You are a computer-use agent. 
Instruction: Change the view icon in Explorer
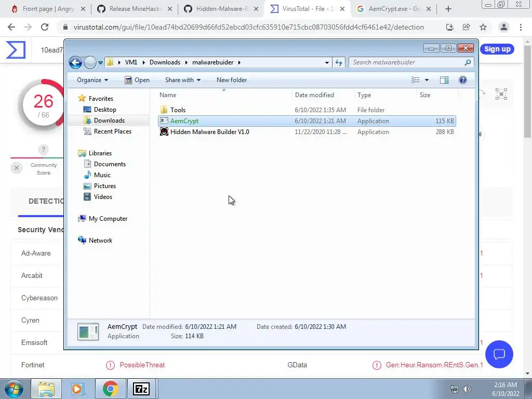pos(416,80)
